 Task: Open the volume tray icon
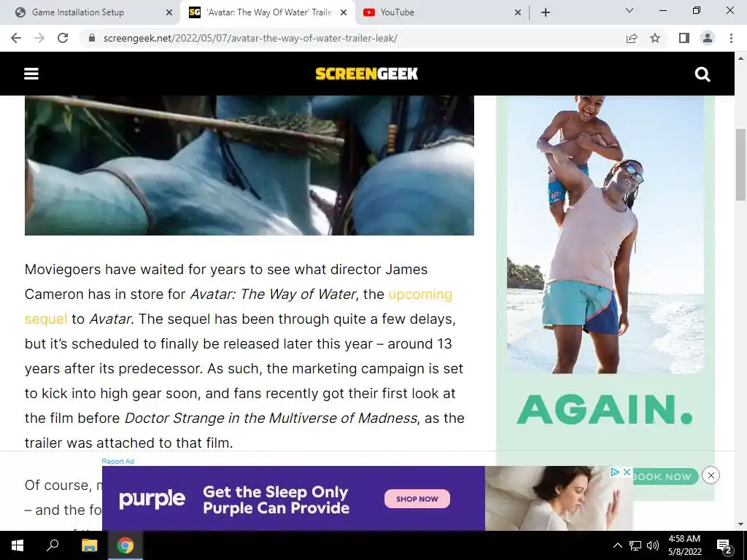tap(653, 545)
